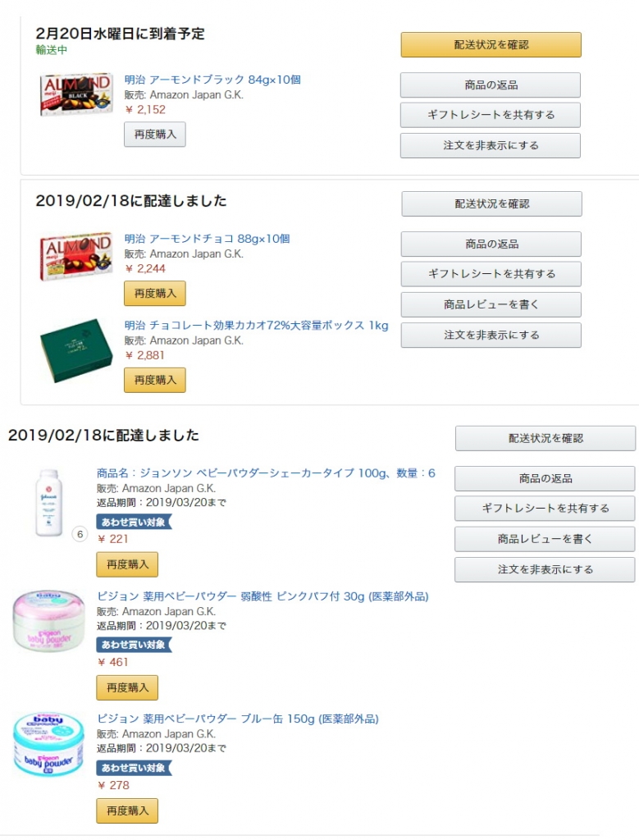Open the blue Pigeon baby powder tin image

tap(49, 744)
